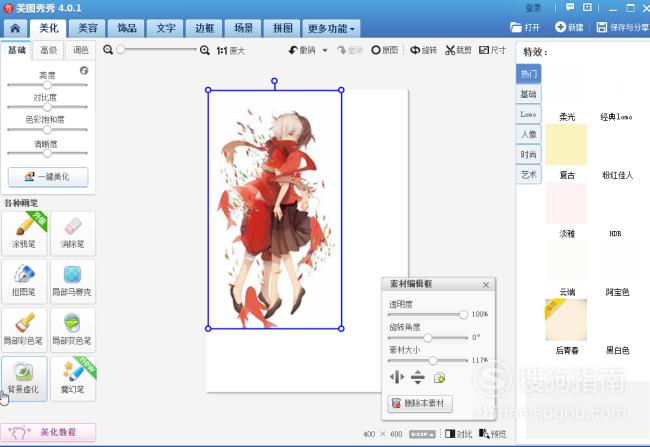
Task: Choose the 艺术 effects category
Action: click(529, 175)
